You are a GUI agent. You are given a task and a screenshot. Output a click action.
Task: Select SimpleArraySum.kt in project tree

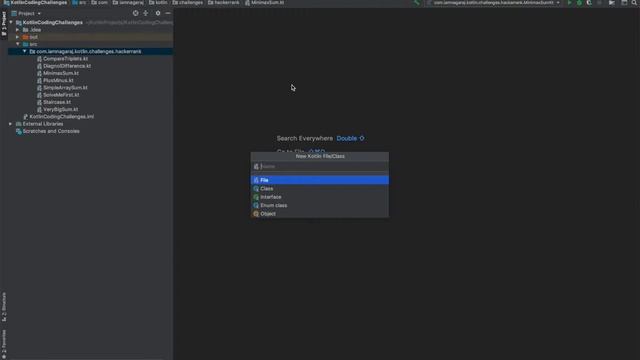(x=65, y=88)
